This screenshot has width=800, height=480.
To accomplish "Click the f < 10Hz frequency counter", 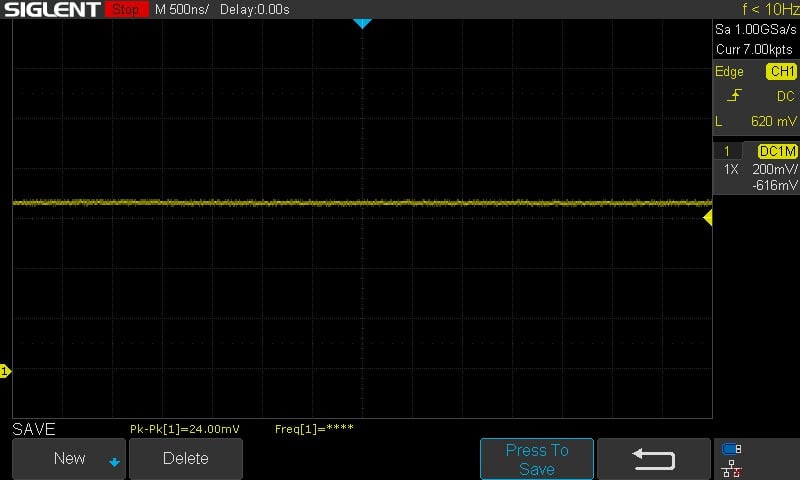I will point(770,9).
